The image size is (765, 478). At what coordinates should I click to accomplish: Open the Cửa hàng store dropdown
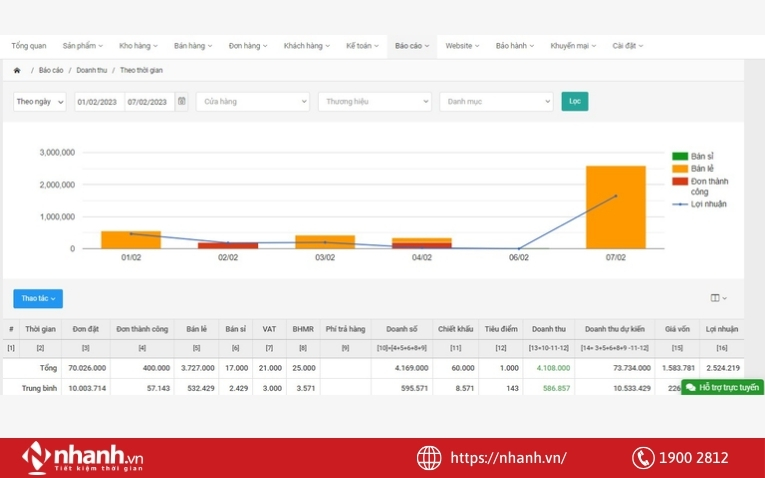253,102
